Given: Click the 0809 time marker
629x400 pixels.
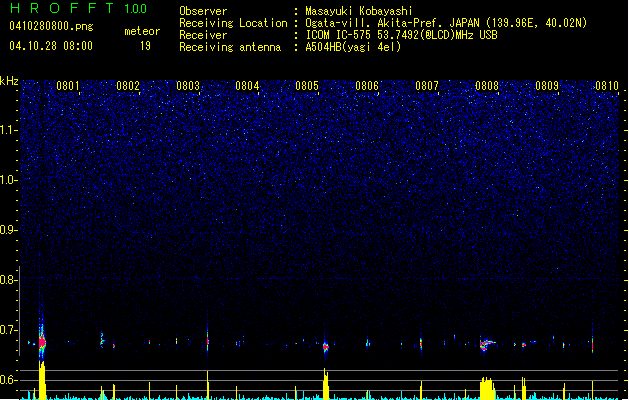Looking at the screenshot, I should tap(547, 86).
